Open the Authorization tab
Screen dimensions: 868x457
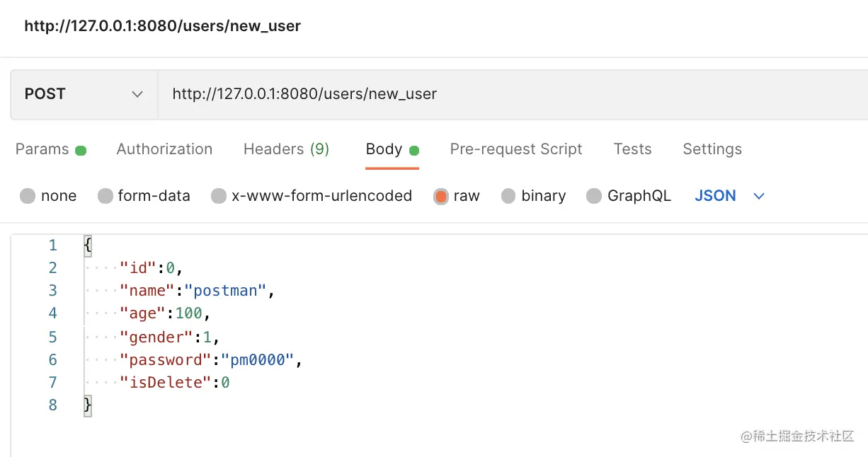pos(164,149)
